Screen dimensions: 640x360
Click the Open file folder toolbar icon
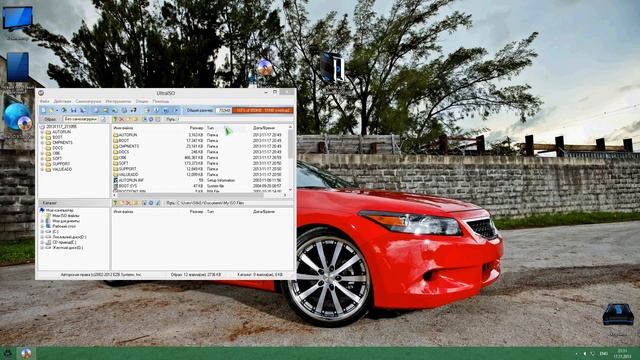coord(51,110)
